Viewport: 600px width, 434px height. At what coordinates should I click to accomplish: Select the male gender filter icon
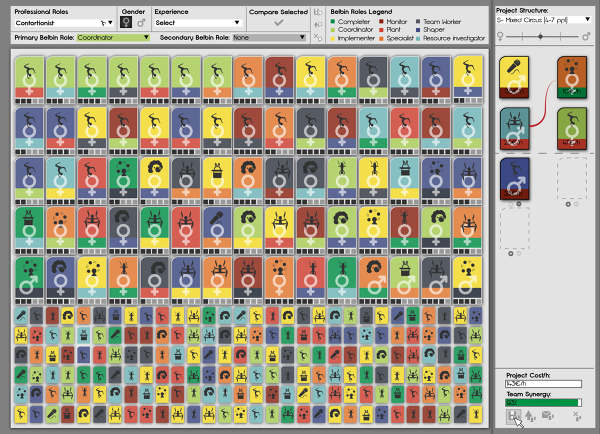coord(141,23)
